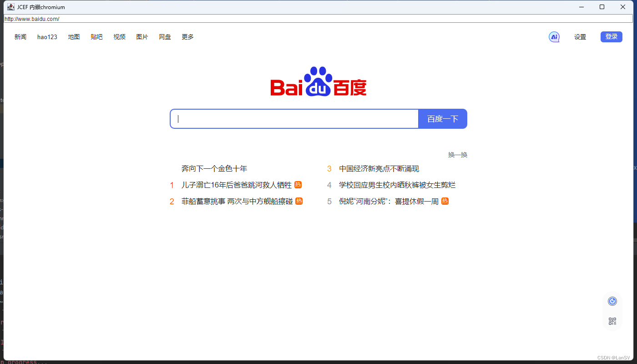The height and width of the screenshot is (364, 637).
Task: Open the Baidu AI assistant icon
Action: [x=554, y=37]
